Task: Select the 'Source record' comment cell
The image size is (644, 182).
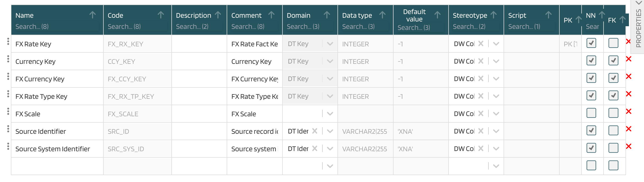Action: [254, 131]
